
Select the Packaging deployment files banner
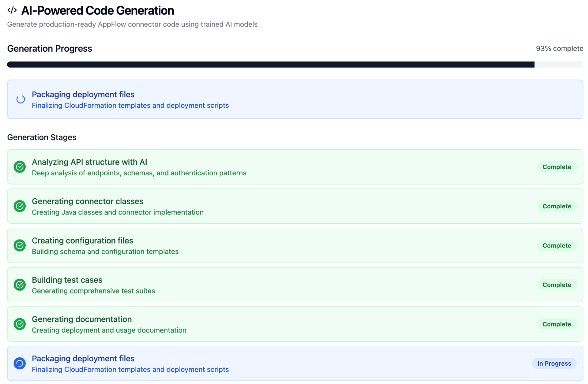click(x=294, y=99)
